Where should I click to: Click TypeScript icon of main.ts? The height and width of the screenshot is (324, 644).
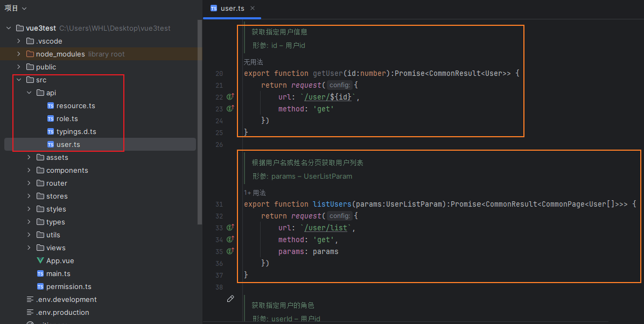[40, 274]
